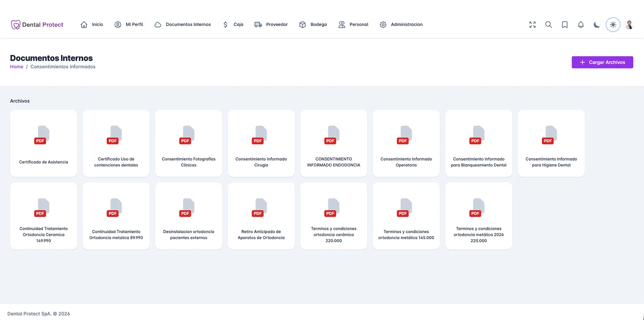The height and width of the screenshot is (335, 644).
Task: Open PDF icon of Certificado Uso de contenciones dentales
Action: [114, 135]
